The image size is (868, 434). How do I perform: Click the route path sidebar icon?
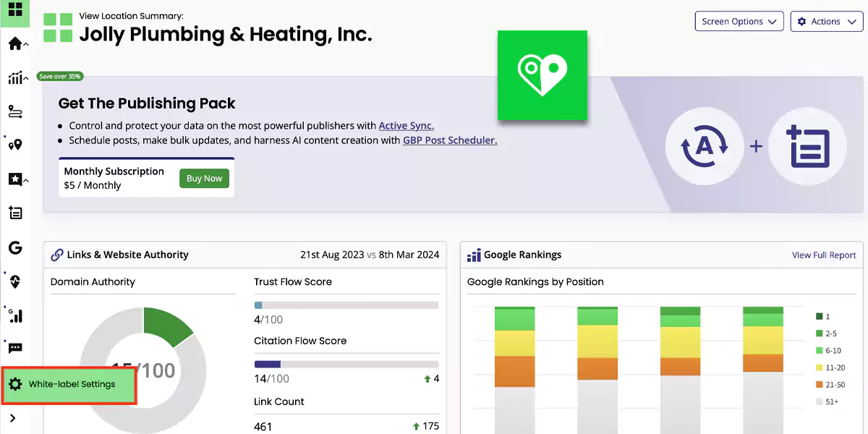coord(15,111)
